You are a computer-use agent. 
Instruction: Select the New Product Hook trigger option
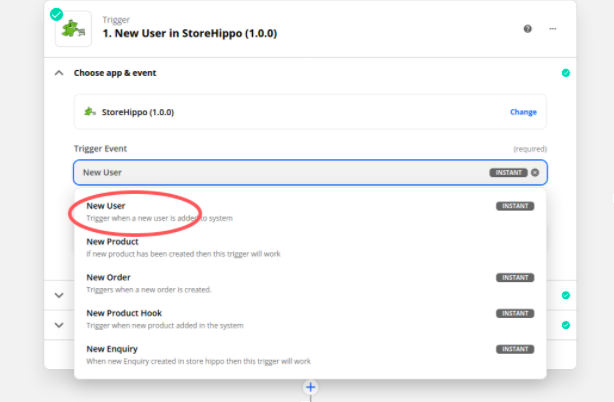[x=310, y=319]
